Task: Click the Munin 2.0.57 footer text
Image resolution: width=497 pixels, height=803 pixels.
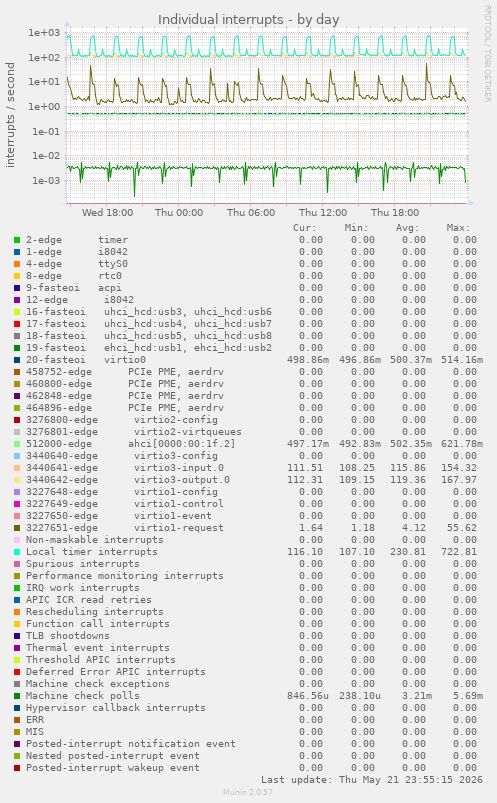Action: click(x=248, y=792)
